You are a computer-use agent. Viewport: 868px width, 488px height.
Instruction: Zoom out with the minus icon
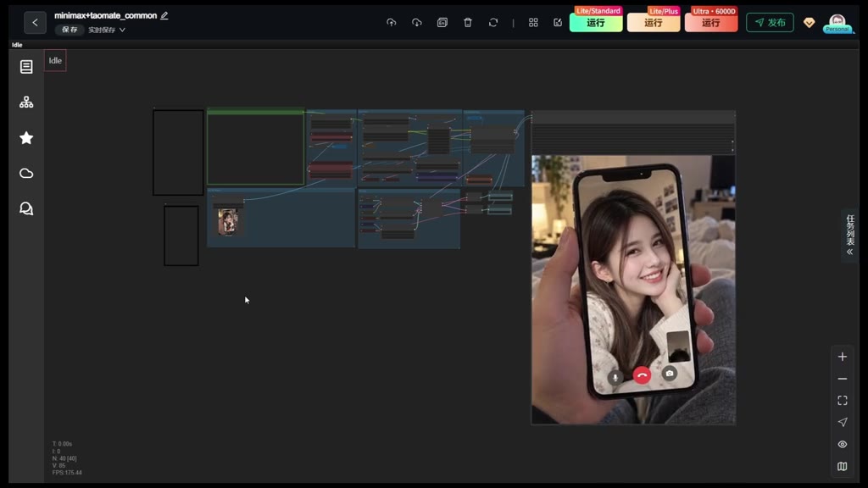click(x=842, y=379)
